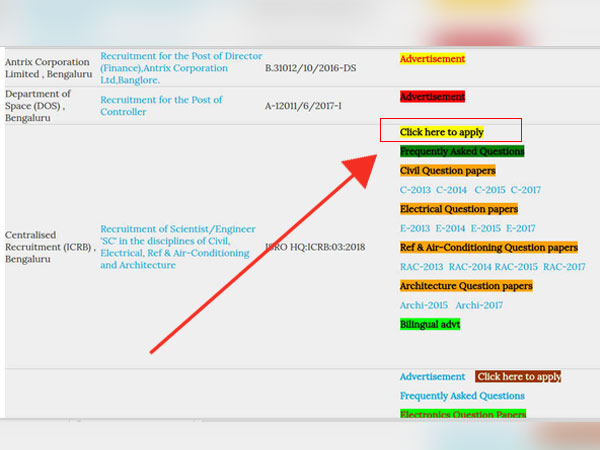Open C-2014 civil question paper
The width and height of the screenshot is (600, 450).
(x=452, y=190)
